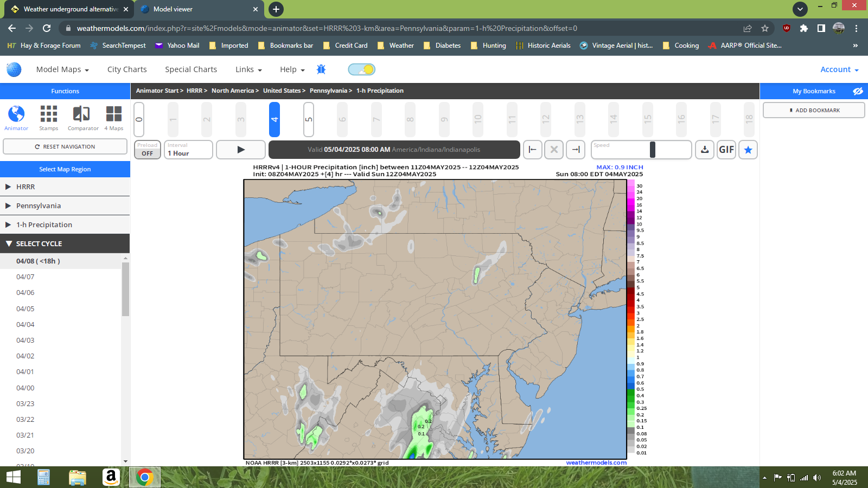Jump to first animation frame

[533, 150]
